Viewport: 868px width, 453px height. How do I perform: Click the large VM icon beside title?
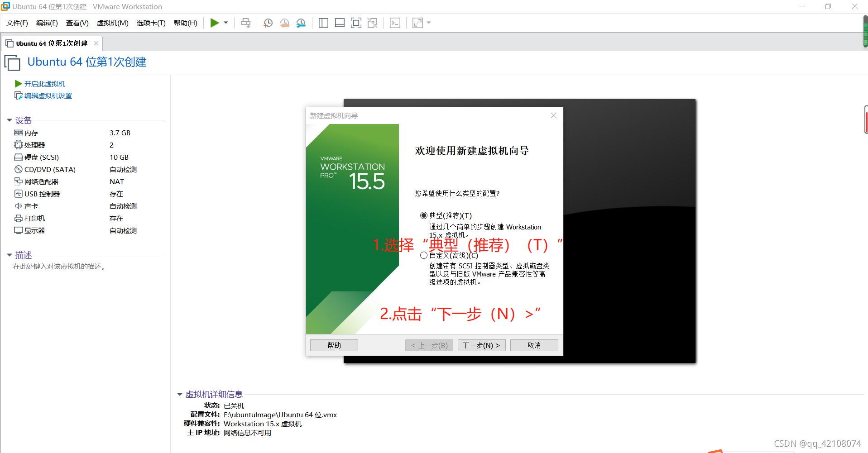12,62
